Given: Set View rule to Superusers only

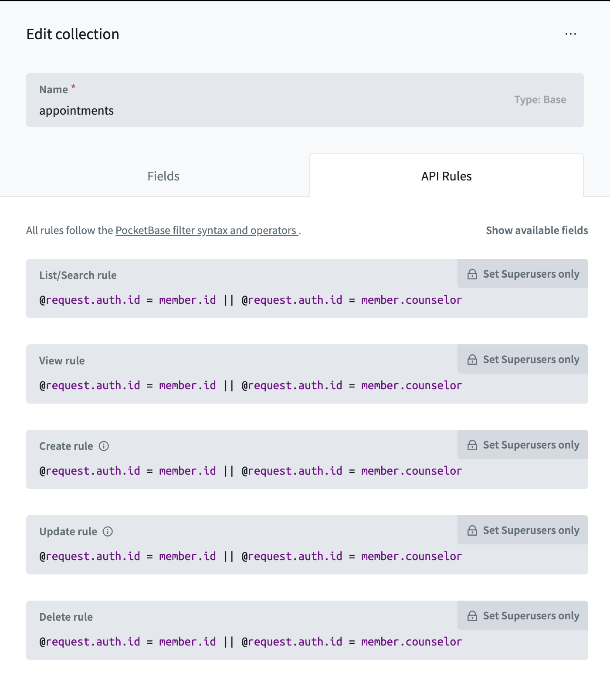Looking at the screenshot, I should (x=523, y=359).
